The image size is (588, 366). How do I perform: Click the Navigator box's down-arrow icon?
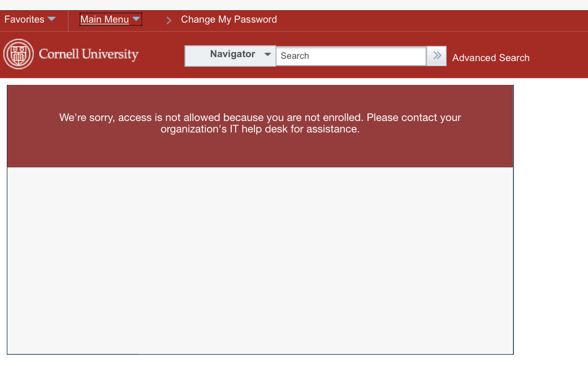pos(267,54)
